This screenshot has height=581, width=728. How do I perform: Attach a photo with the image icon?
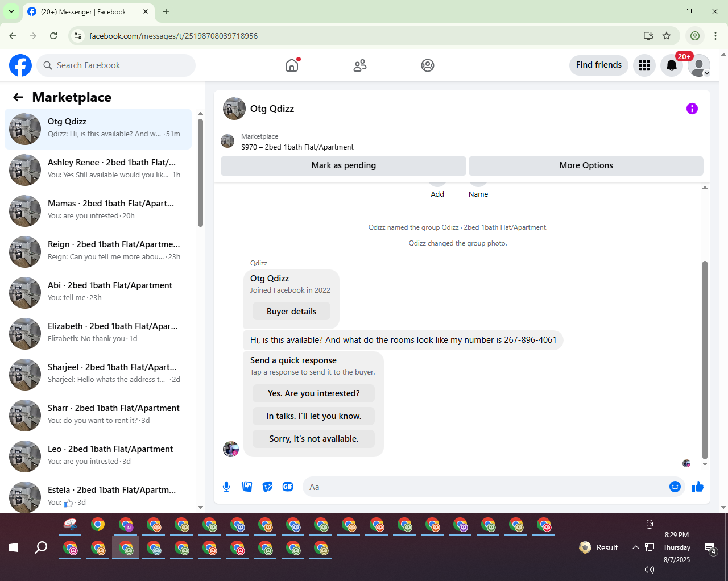[x=247, y=487]
